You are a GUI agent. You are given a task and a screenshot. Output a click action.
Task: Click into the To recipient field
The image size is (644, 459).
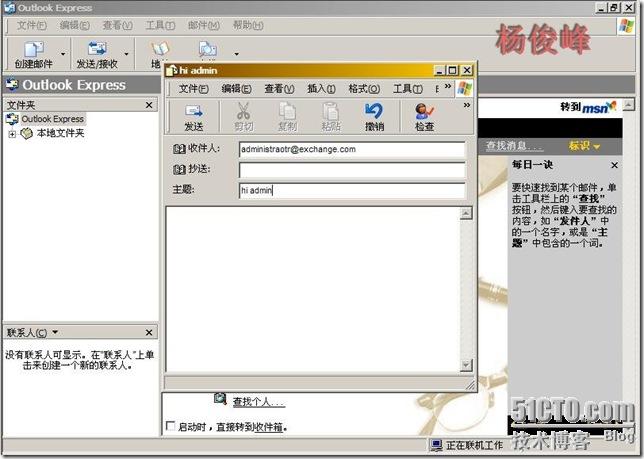(352, 149)
